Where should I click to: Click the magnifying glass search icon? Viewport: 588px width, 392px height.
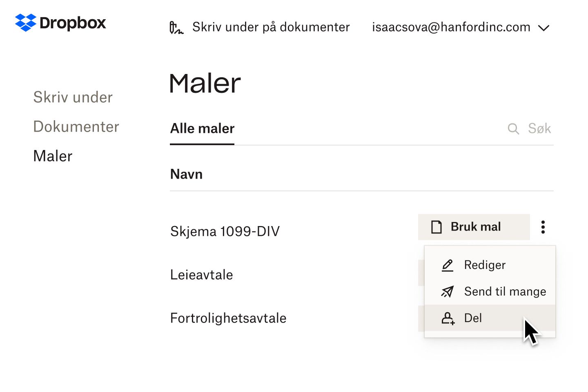tap(513, 128)
